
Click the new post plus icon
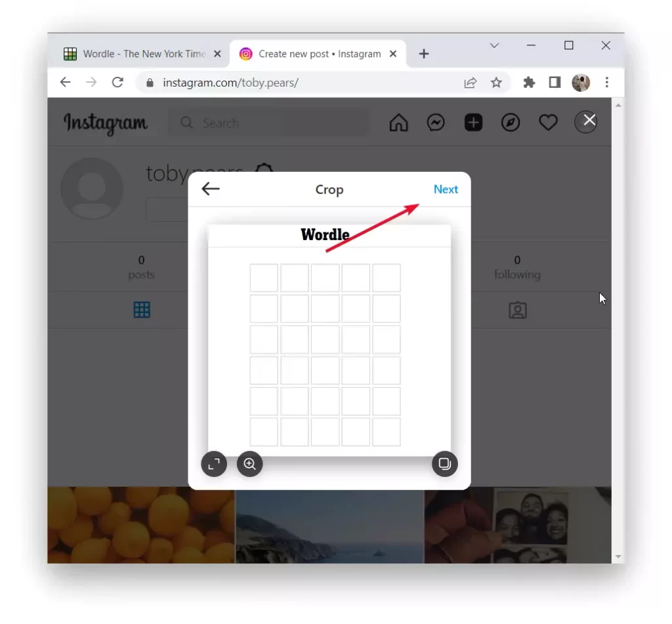click(x=473, y=123)
